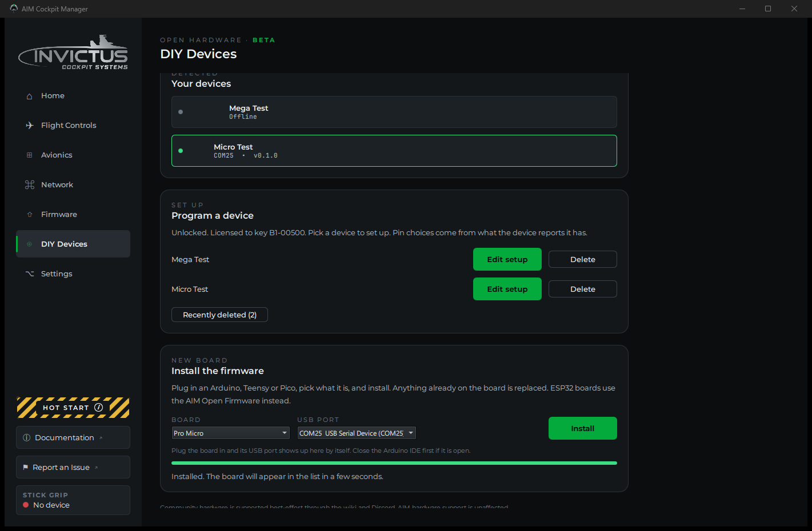812x531 pixels.
Task: Click the Home house icon
Action: (x=29, y=96)
